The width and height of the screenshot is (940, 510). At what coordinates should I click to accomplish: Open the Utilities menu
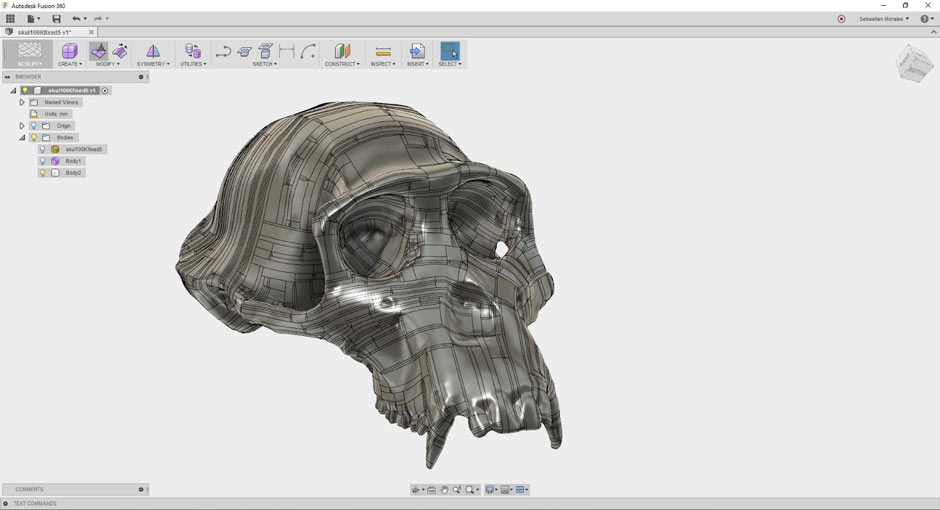[193, 64]
